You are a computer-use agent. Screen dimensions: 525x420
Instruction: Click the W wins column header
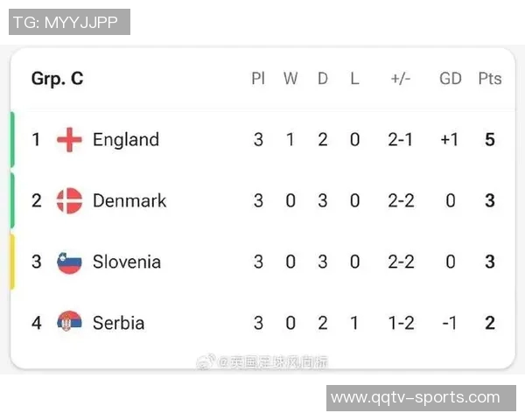290,78
